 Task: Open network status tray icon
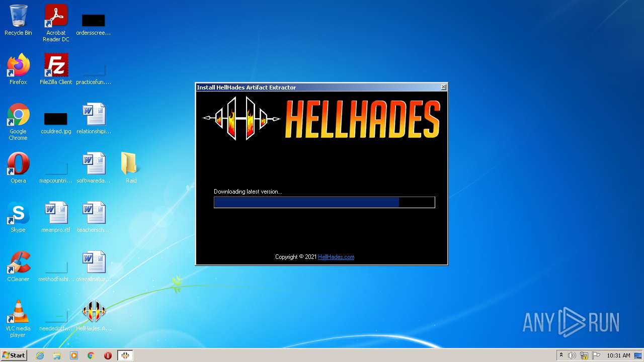(x=584, y=355)
